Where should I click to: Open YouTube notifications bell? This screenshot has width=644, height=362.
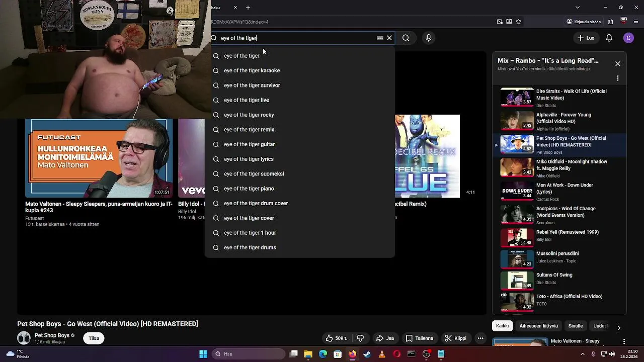(x=609, y=38)
